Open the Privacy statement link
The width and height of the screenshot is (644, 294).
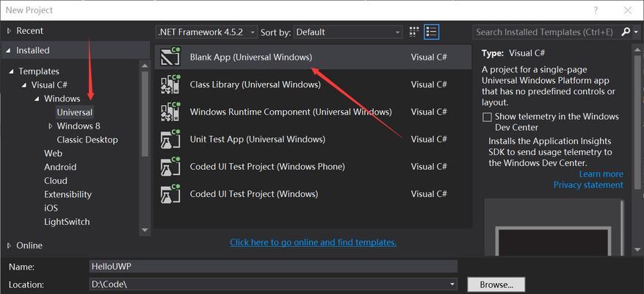click(x=588, y=185)
